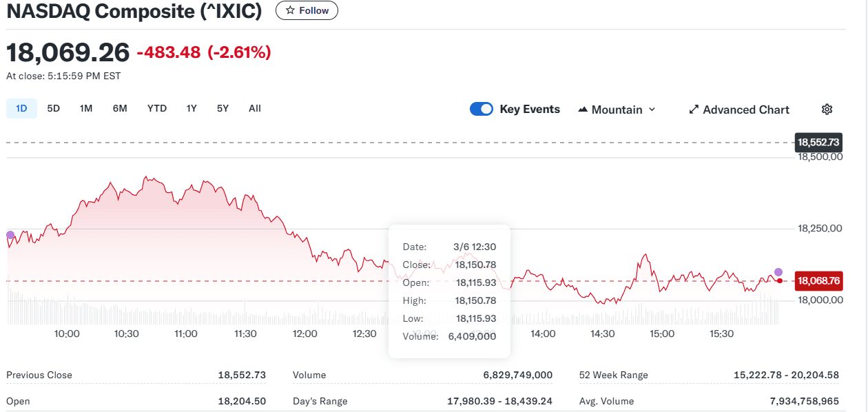This screenshot has height=412, width=868.
Task: Click the 18,250.00 price axis label
Action: tap(820, 229)
